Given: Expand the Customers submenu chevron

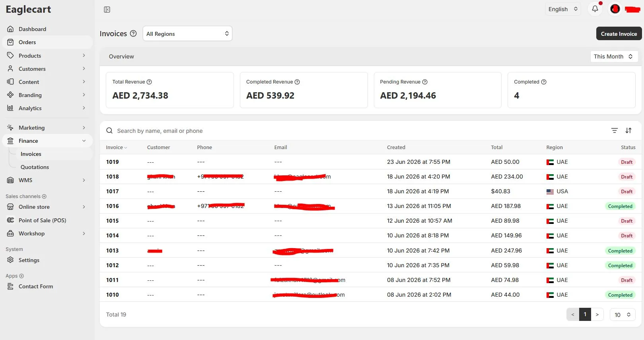Looking at the screenshot, I should 84,68.
